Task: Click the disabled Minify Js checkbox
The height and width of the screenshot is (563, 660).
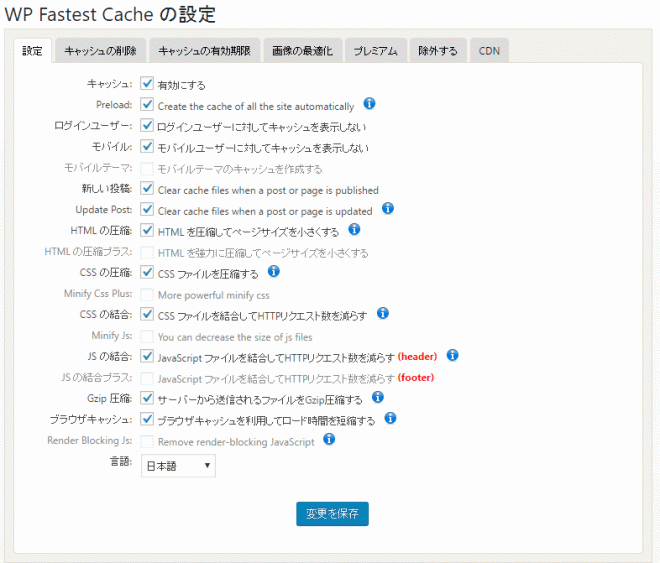Action: [x=147, y=336]
